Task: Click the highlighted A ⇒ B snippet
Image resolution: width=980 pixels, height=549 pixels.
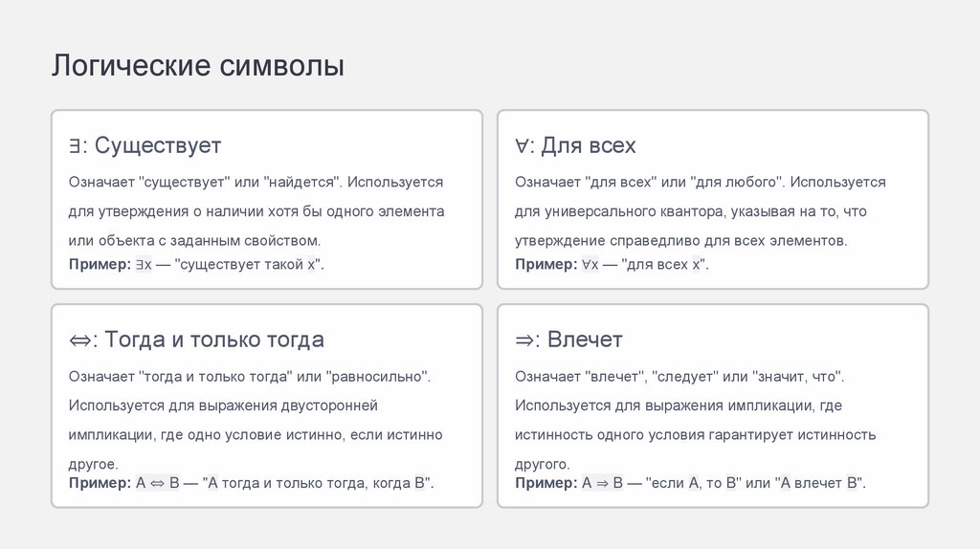Action: (603, 483)
